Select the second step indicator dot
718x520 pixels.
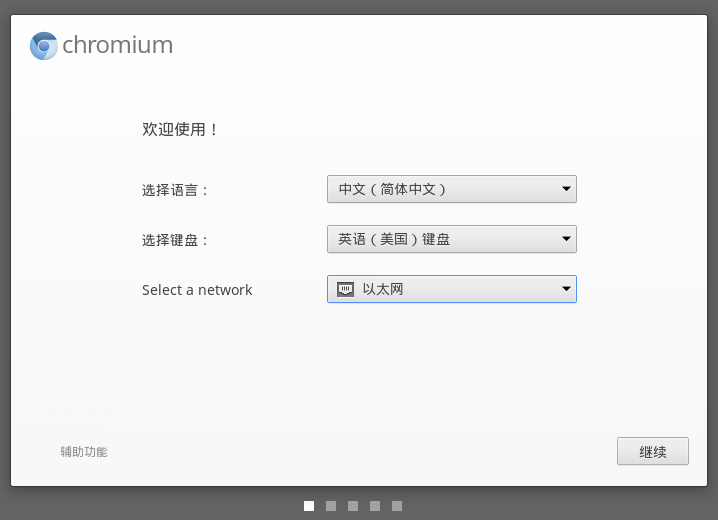click(x=331, y=506)
